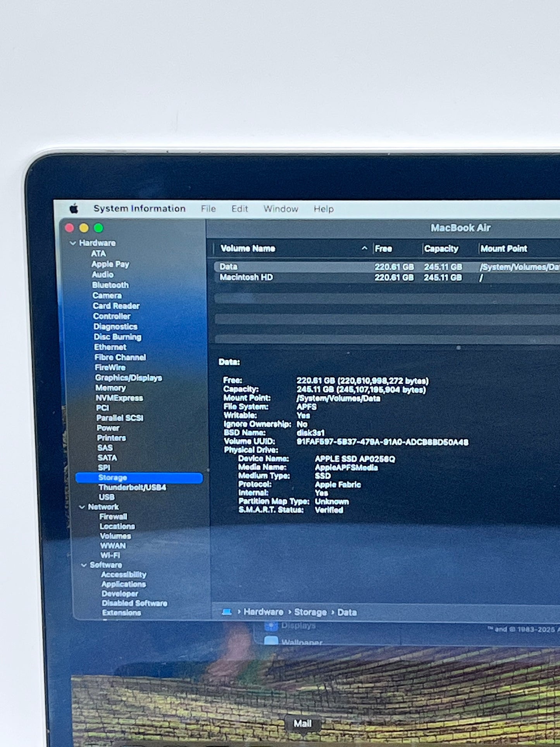560x747 pixels.
Task: Click the computer icon in path bar
Action: tap(227, 612)
